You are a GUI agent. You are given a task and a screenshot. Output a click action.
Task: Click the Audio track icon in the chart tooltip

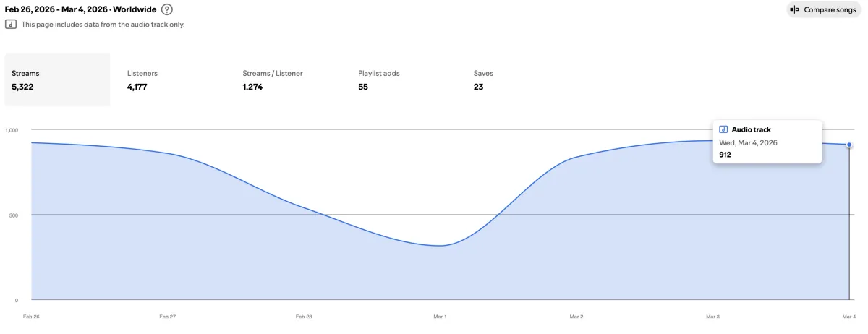724,129
